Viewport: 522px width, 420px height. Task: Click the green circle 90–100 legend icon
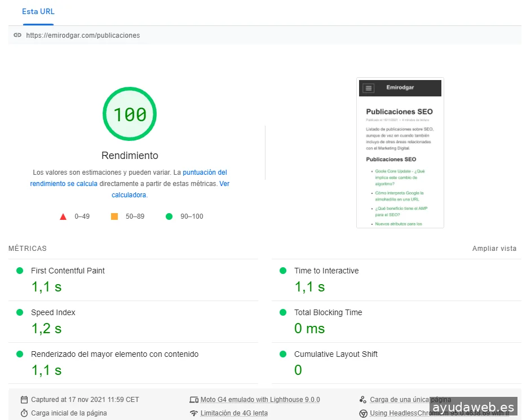pyautogui.click(x=169, y=216)
